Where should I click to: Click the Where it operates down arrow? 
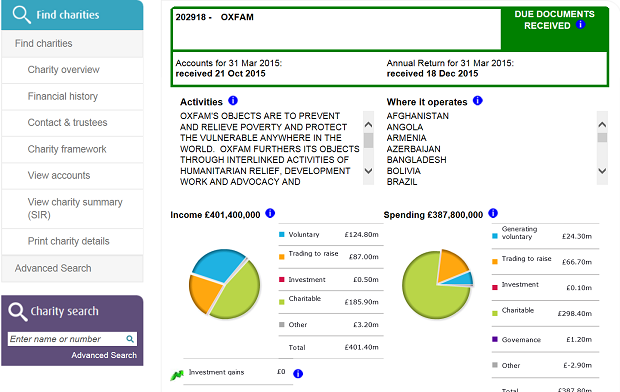click(602, 171)
